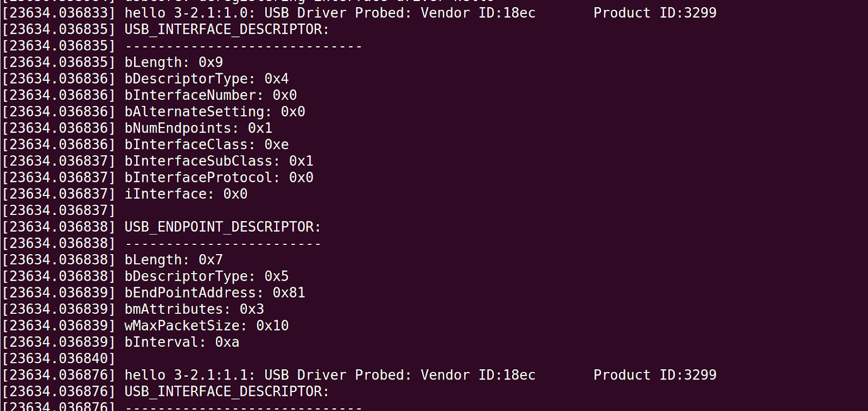Click the second 'Product ID:3299' near bottom
Screen dimensions: 868x411
click(655, 375)
